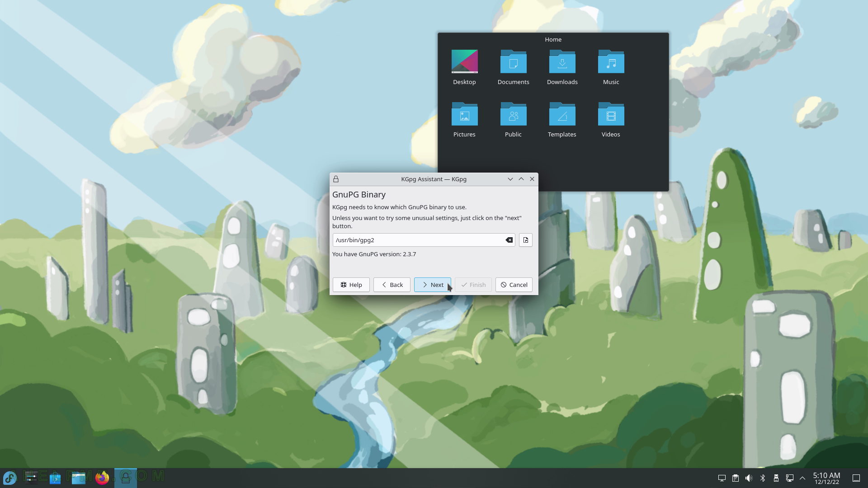Click the GnuPG version 2.3.7 text

pos(374,254)
